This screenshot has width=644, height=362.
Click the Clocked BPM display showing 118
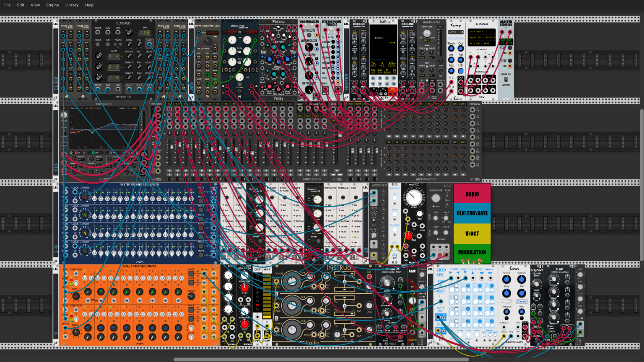click(x=145, y=33)
